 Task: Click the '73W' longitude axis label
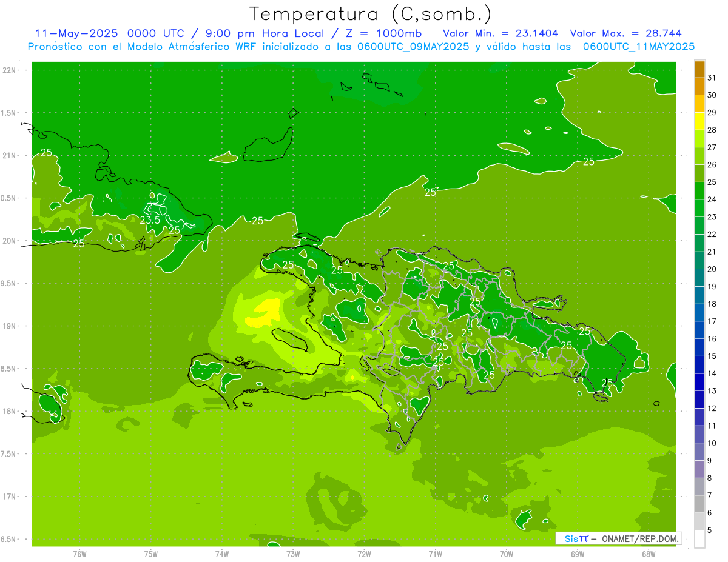coord(293,554)
